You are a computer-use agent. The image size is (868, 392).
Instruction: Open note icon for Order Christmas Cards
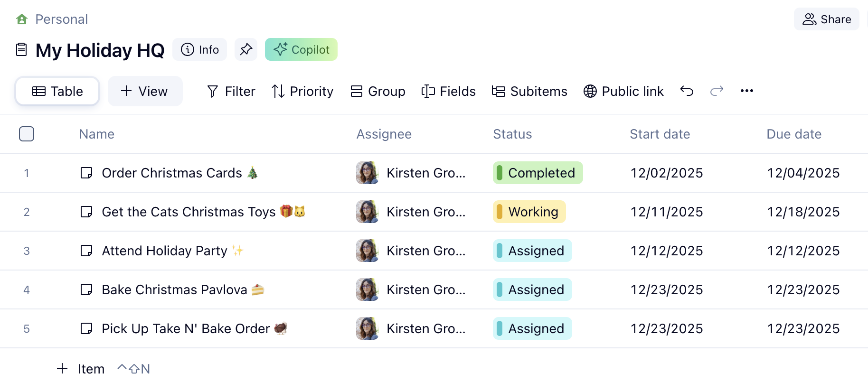[86, 173]
